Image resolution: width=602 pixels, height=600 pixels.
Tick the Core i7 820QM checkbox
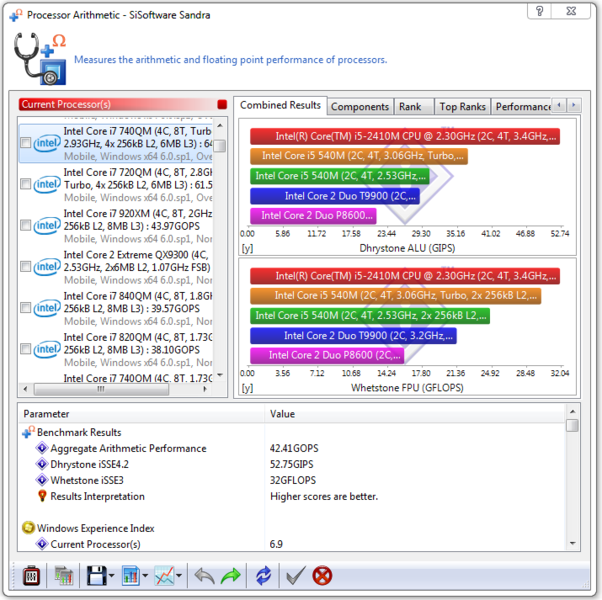click(x=26, y=349)
